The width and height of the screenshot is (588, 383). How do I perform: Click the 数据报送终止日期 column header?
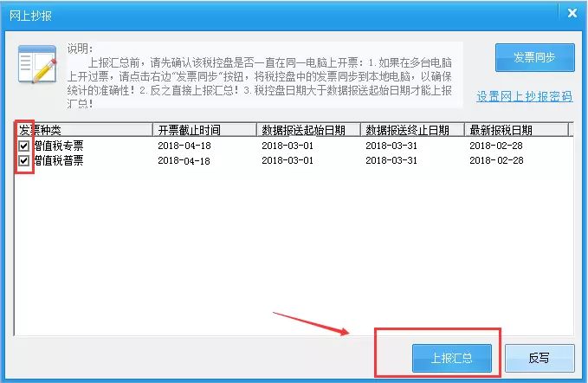(x=412, y=130)
